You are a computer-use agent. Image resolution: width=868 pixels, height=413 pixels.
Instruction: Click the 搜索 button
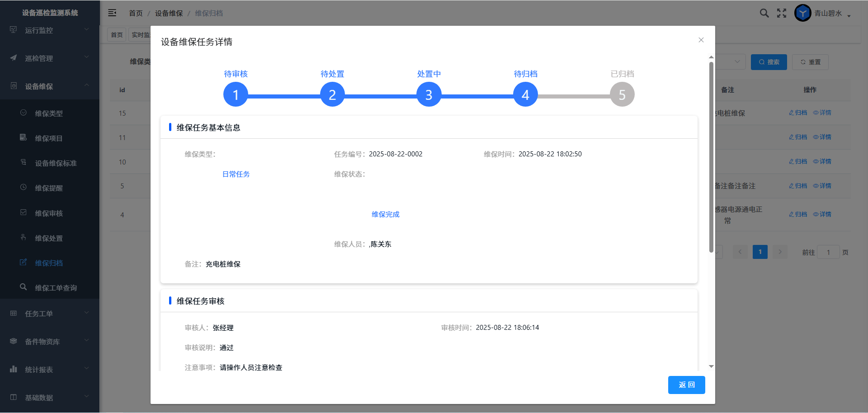point(769,62)
